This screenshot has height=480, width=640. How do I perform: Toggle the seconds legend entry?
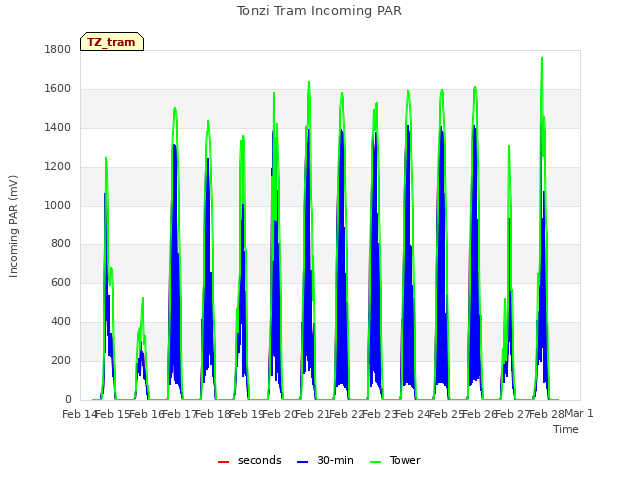click(x=250, y=460)
